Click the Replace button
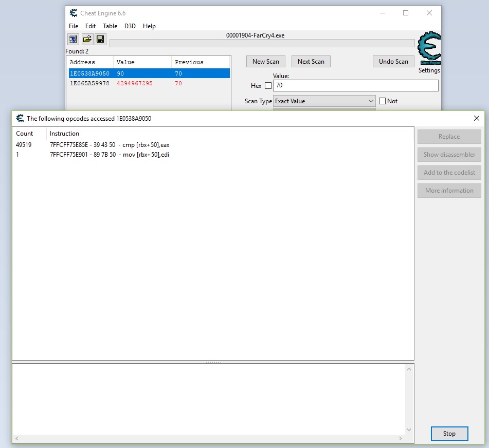 point(449,137)
